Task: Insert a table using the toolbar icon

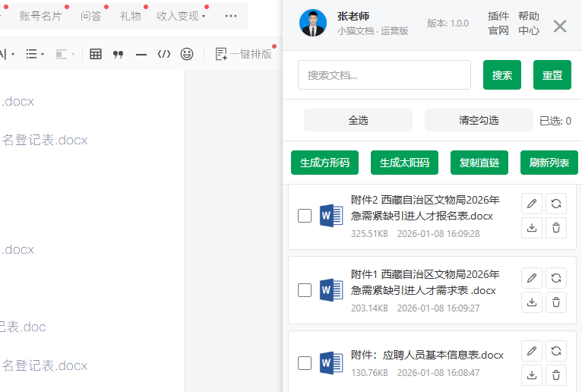Action: (96, 54)
